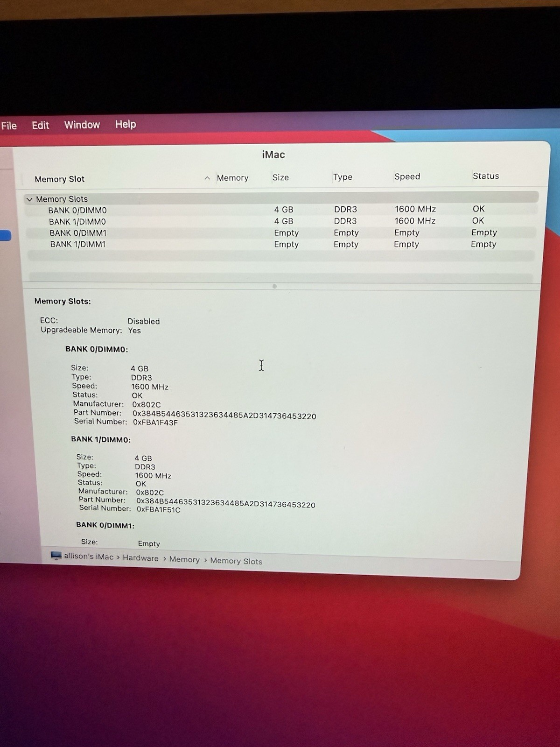Image resolution: width=560 pixels, height=747 pixels.
Task: Click the BANK 0/DIMM0: details heading
Action: pyautogui.click(x=97, y=349)
